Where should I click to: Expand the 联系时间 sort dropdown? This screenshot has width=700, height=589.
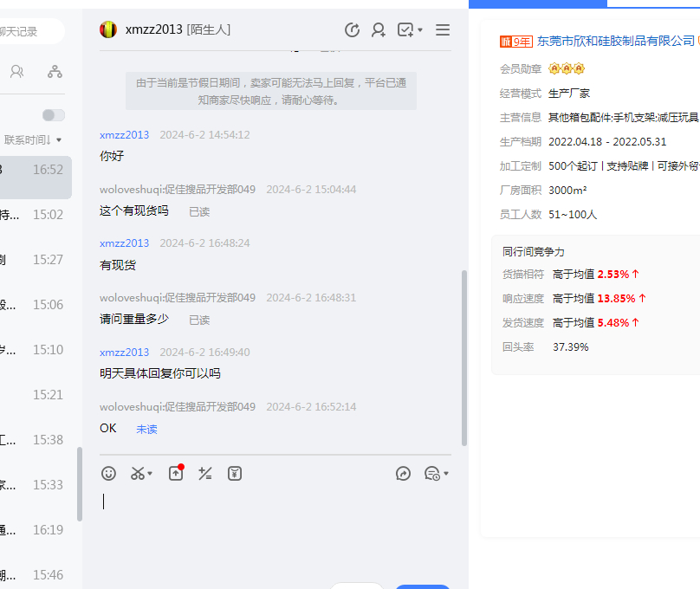tap(59, 139)
